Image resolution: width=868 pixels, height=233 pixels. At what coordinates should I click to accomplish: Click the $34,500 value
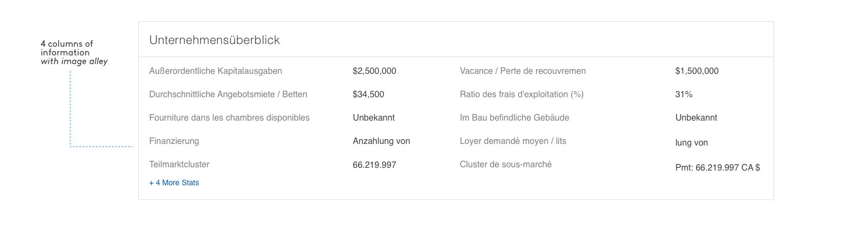368,95
